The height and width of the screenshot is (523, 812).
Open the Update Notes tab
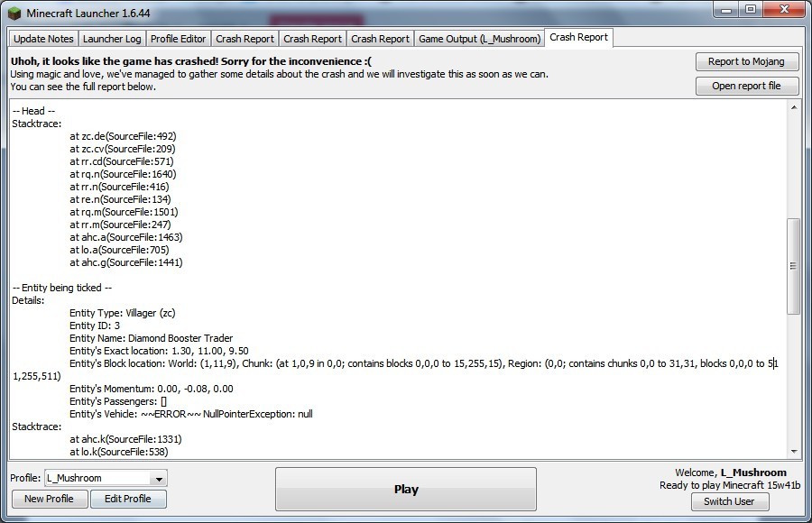pyautogui.click(x=43, y=39)
